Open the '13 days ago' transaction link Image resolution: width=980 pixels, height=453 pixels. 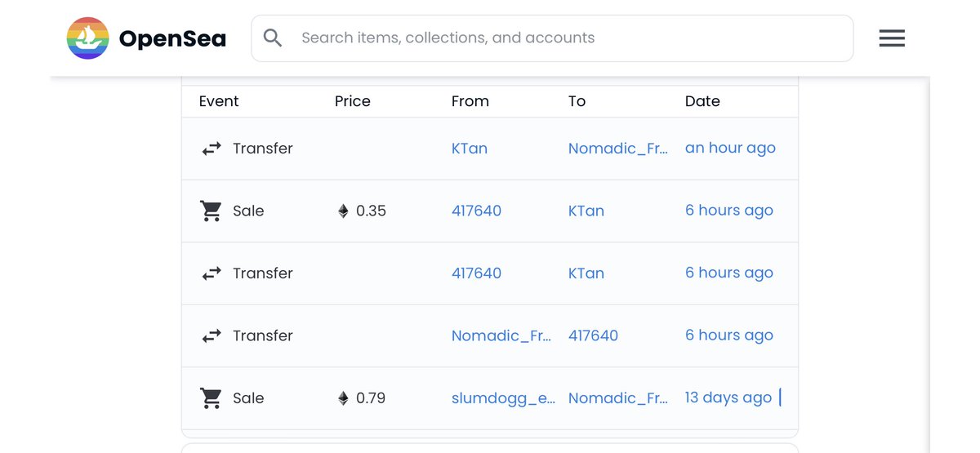tap(728, 398)
